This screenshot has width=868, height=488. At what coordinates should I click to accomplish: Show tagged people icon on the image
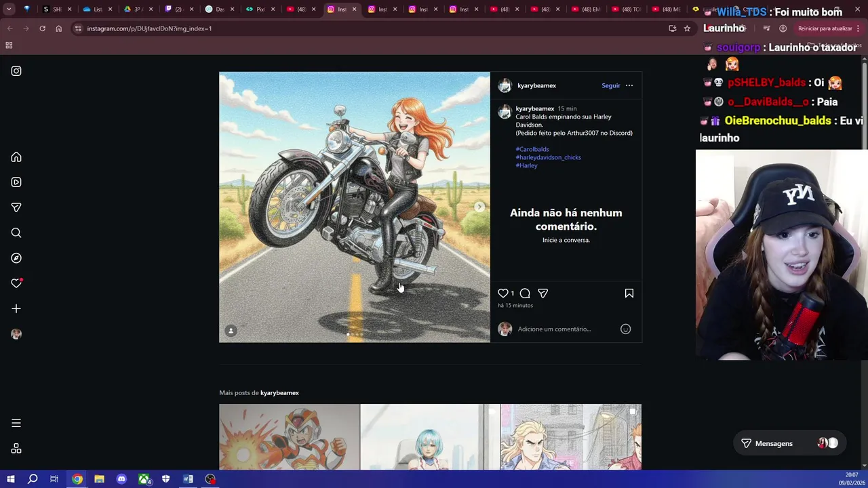coord(231,331)
